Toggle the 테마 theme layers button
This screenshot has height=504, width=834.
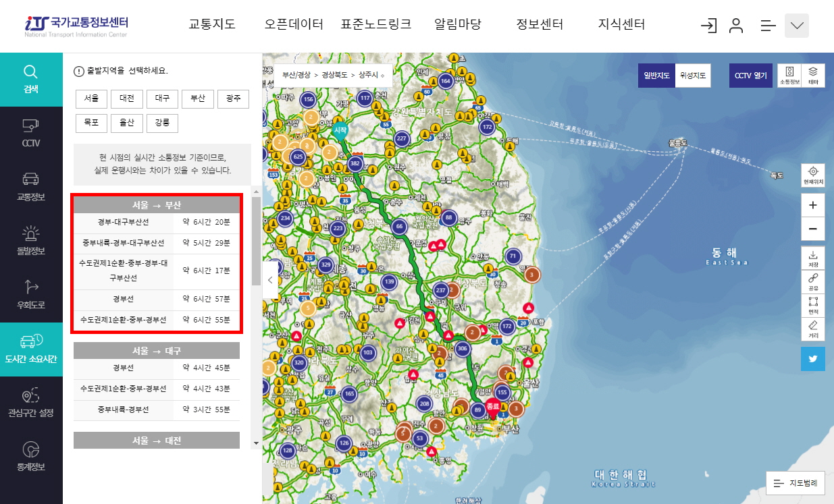813,76
